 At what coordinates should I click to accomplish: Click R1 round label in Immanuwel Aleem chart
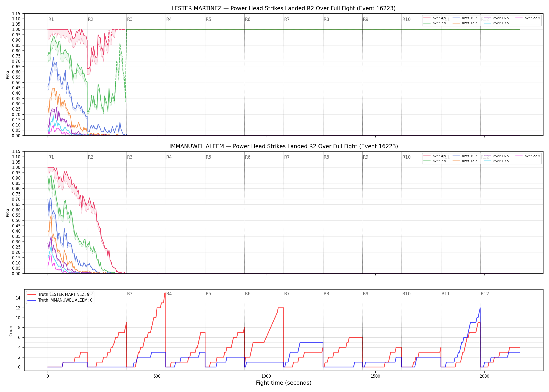point(51,157)
